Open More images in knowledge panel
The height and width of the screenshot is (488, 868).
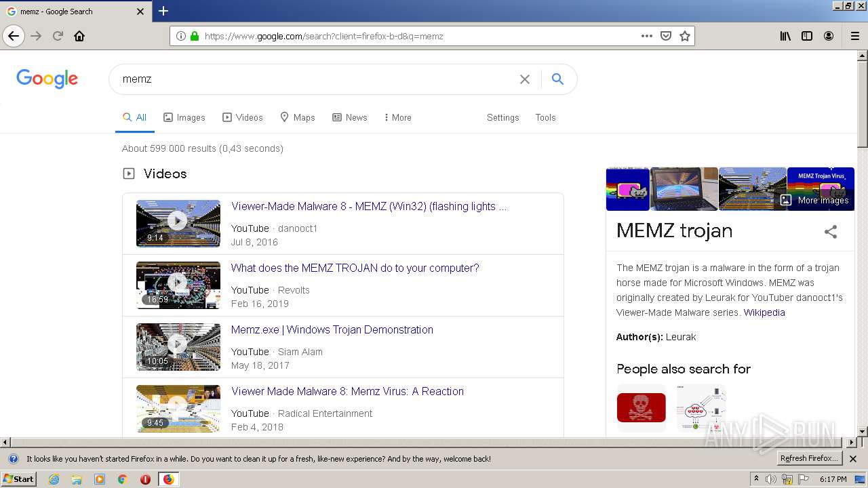click(814, 201)
